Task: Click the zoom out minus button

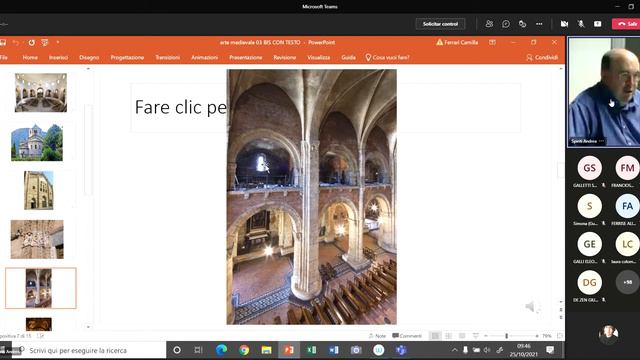Action: tap(486, 336)
